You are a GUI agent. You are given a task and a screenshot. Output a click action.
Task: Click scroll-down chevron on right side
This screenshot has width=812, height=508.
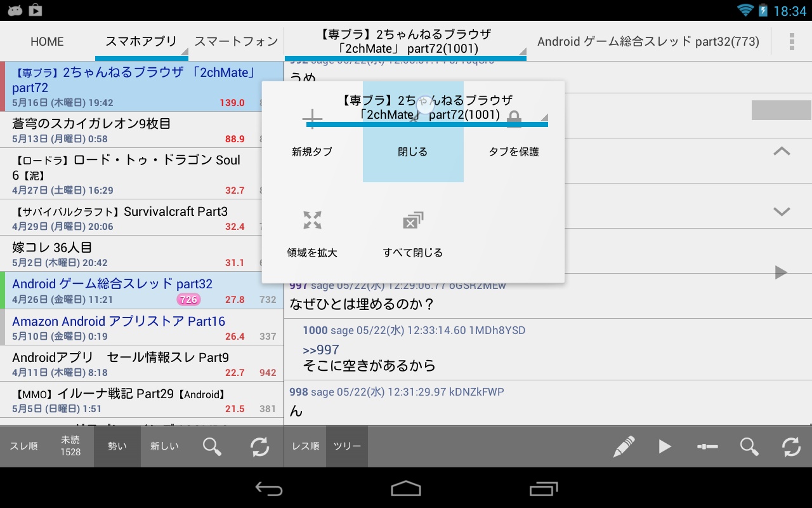[x=782, y=211]
